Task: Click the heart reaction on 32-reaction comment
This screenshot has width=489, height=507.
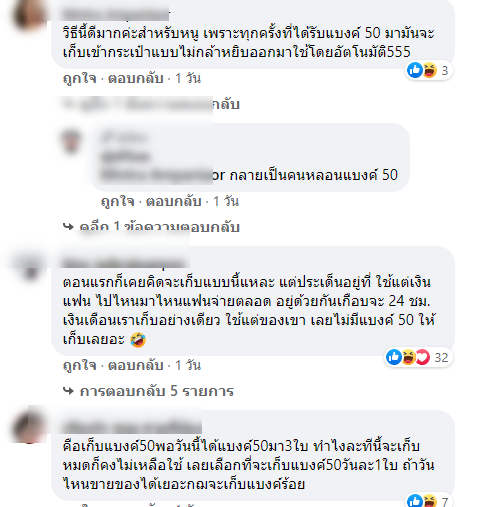Action: [423, 357]
